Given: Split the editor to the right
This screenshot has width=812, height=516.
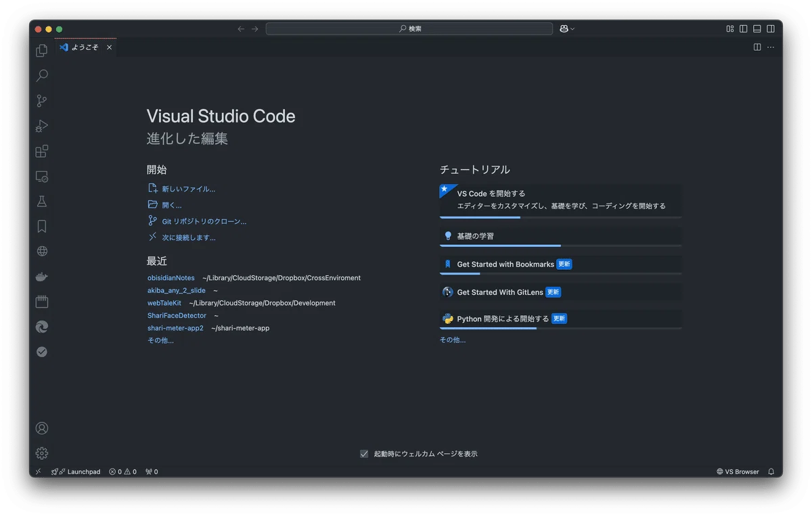Looking at the screenshot, I should pos(757,47).
